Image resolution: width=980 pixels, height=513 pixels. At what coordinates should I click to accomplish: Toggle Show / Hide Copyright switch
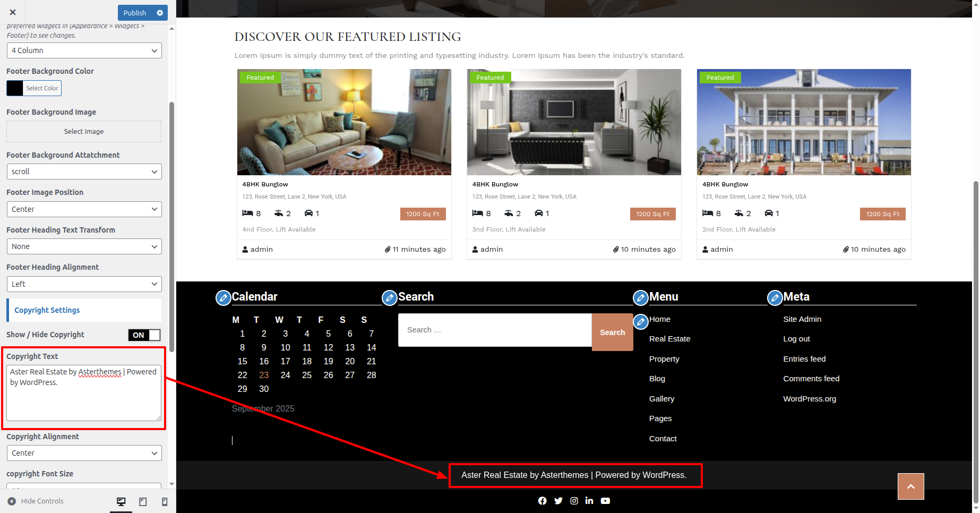(144, 335)
